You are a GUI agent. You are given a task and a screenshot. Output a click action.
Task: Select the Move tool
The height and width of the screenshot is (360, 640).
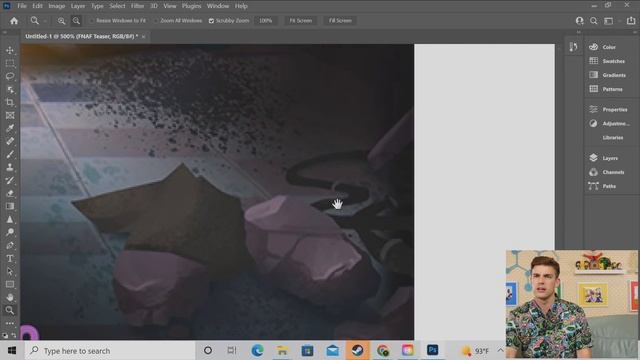point(10,50)
